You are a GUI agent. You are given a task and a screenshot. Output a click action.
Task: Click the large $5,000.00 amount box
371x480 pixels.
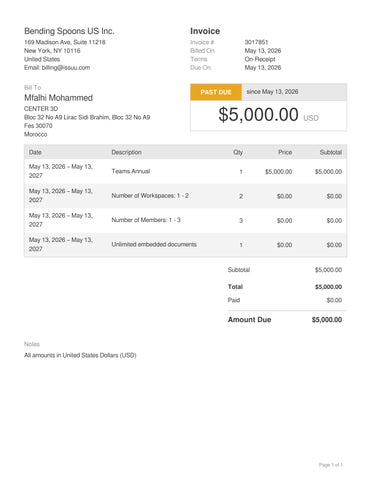(x=269, y=115)
